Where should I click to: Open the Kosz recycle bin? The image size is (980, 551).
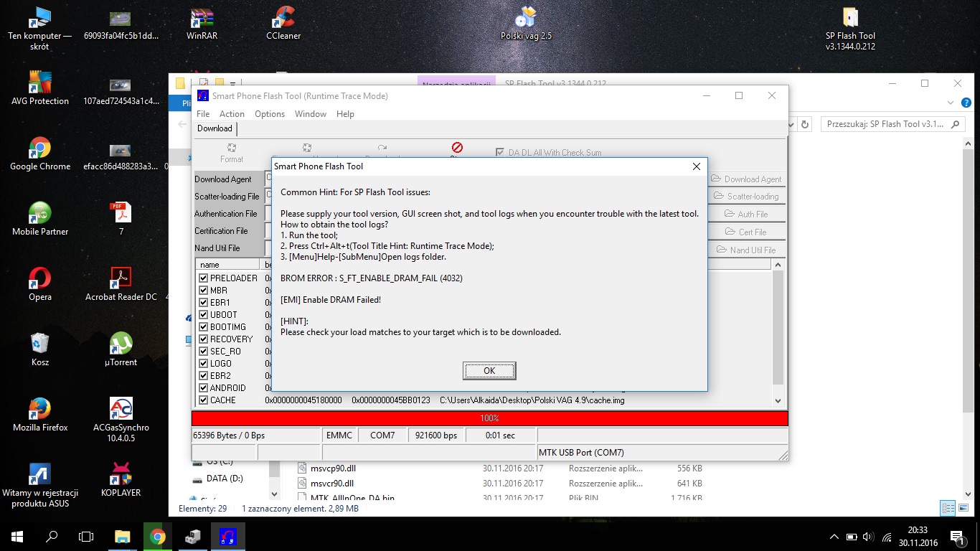tap(40, 349)
